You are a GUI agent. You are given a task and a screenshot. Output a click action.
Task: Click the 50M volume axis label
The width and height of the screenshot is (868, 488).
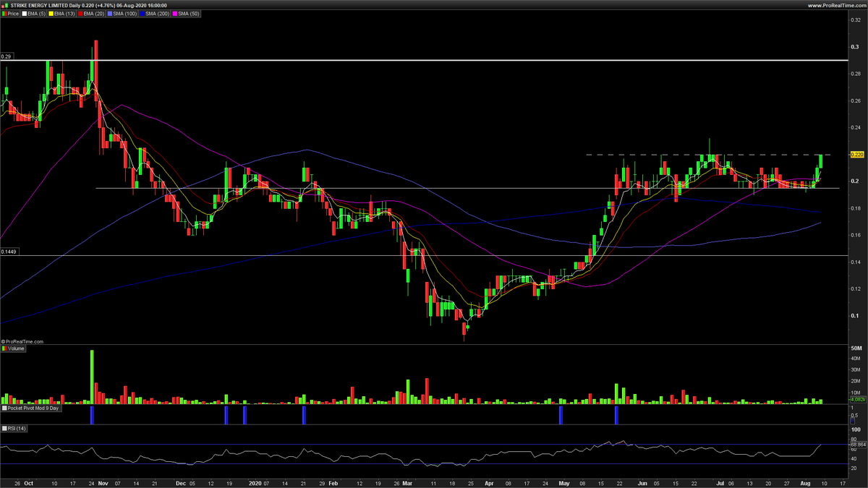tap(856, 349)
